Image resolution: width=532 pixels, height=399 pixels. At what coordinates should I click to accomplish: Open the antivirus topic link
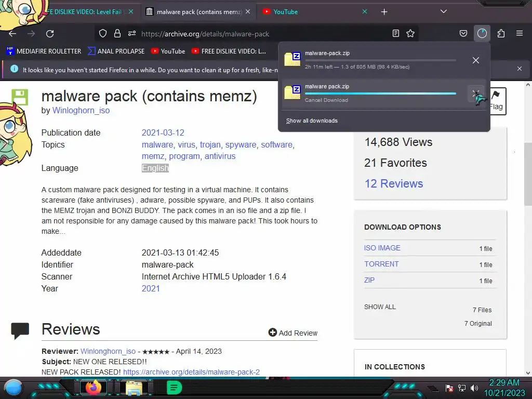tap(220, 156)
